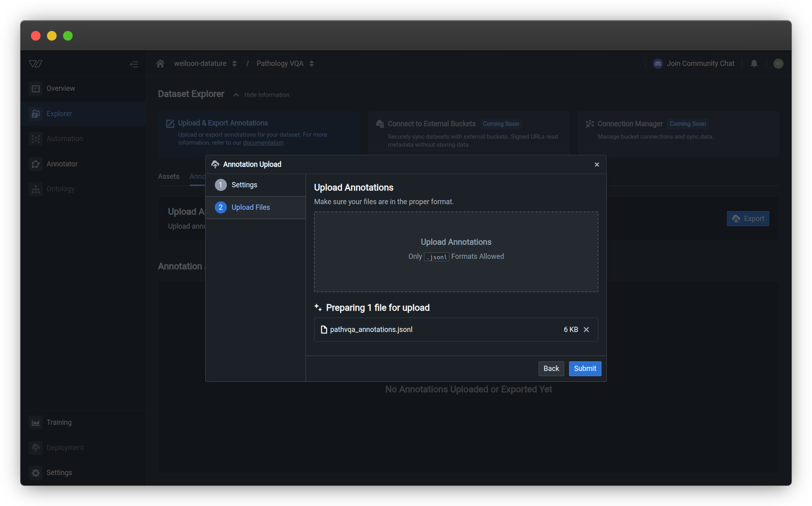Click the Back button in the dialog
Viewport: 812px width, 506px height.
(551, 369)
